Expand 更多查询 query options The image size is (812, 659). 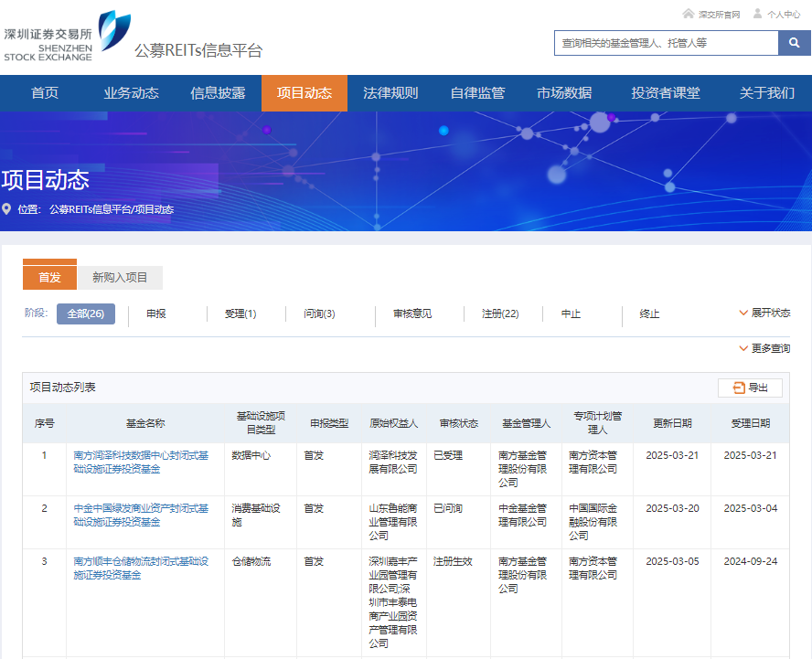[764, 348]
